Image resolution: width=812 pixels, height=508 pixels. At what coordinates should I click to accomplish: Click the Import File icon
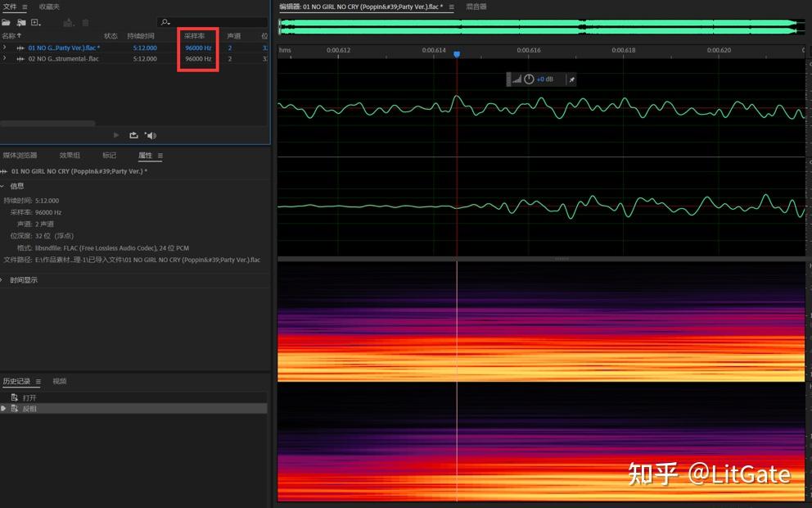21,22
